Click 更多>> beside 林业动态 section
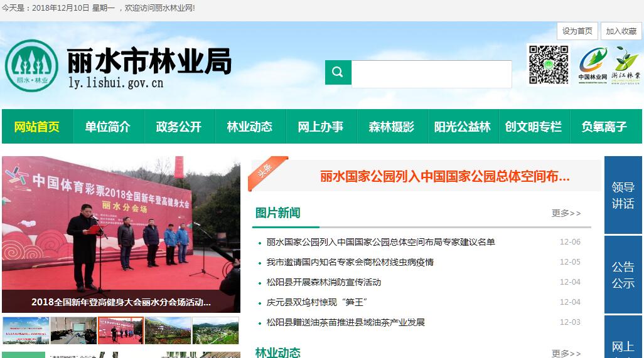Screen dimensions: 644x358 [566, 354]
